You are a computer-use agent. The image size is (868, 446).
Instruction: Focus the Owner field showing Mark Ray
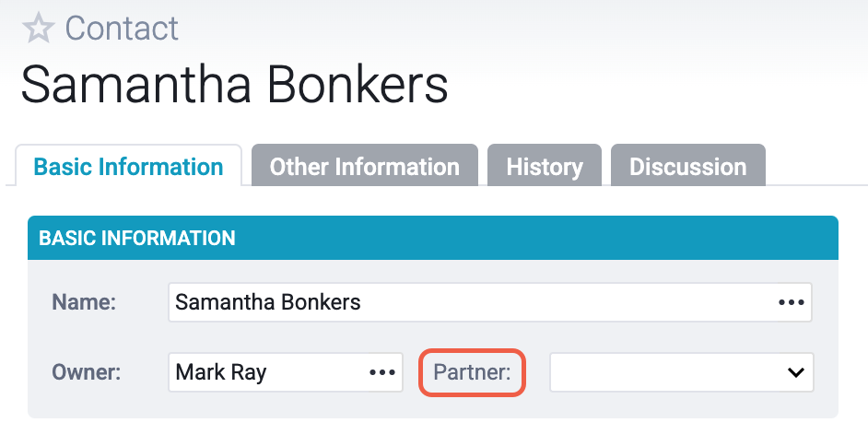286,372
